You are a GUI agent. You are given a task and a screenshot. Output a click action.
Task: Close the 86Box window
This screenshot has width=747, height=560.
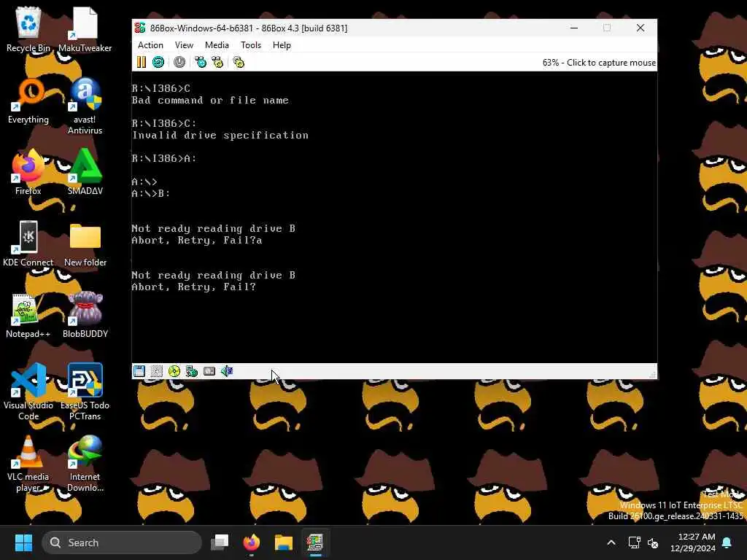(x=640, y=28)
